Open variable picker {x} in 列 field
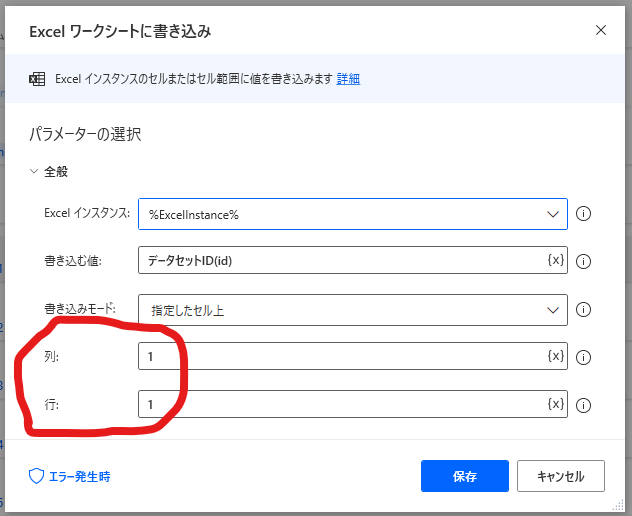Image resolution: width=632 pixels, height=516 pixels. 555,356
